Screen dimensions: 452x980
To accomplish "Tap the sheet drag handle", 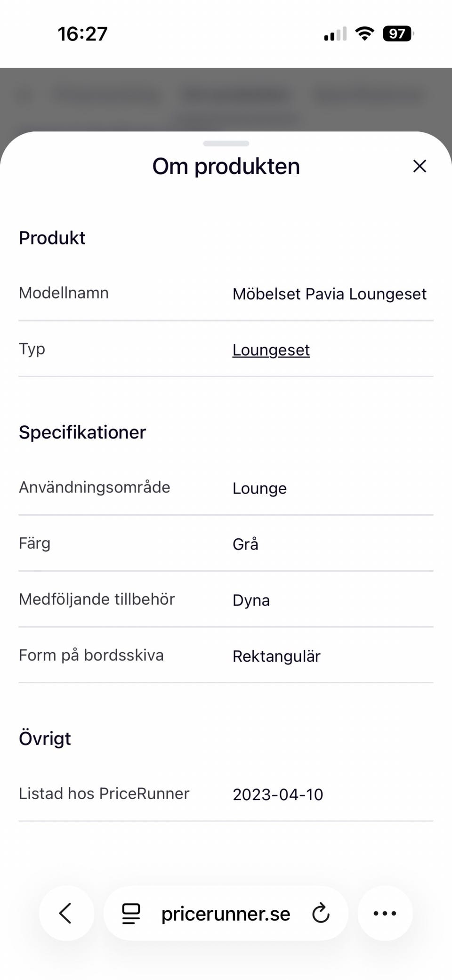I will 226,143.
